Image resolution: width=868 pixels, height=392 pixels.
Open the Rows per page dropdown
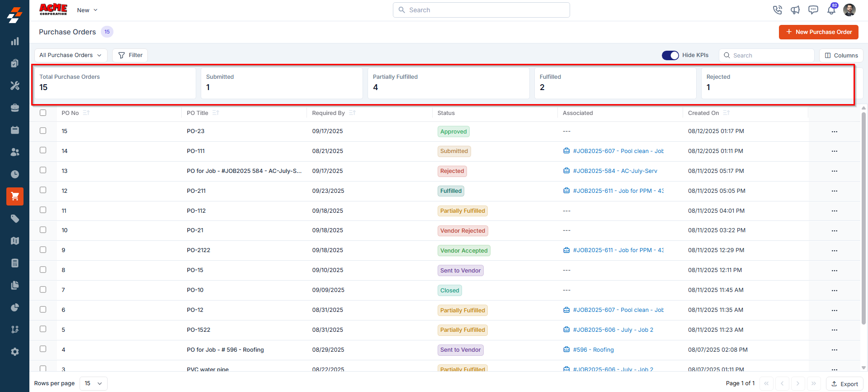(94, 383)
